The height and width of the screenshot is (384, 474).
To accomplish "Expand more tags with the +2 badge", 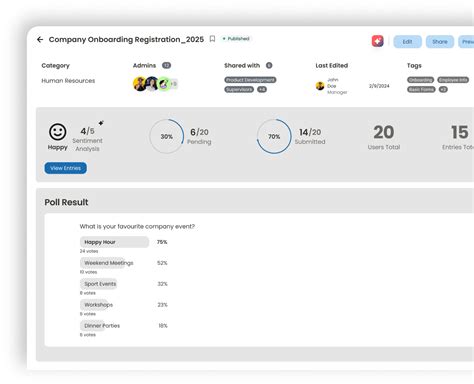I will tap(443, 89).
